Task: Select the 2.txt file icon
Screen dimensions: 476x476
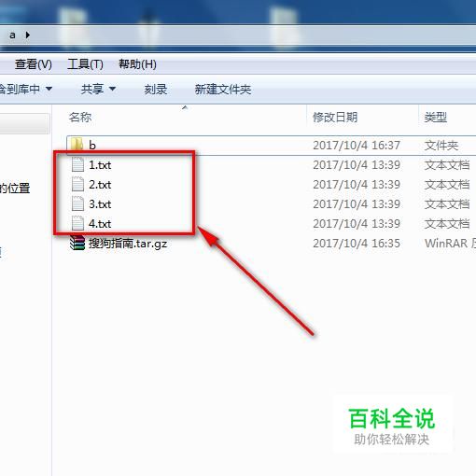Action: 77,184
